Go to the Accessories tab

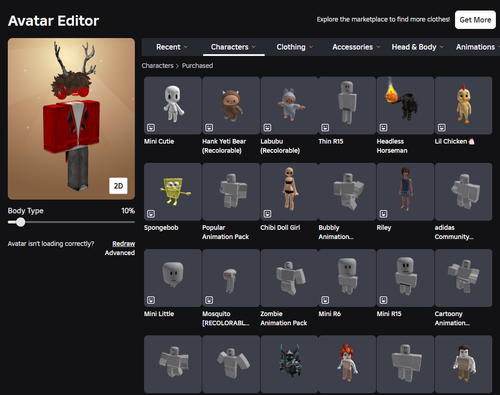[356, 47]
